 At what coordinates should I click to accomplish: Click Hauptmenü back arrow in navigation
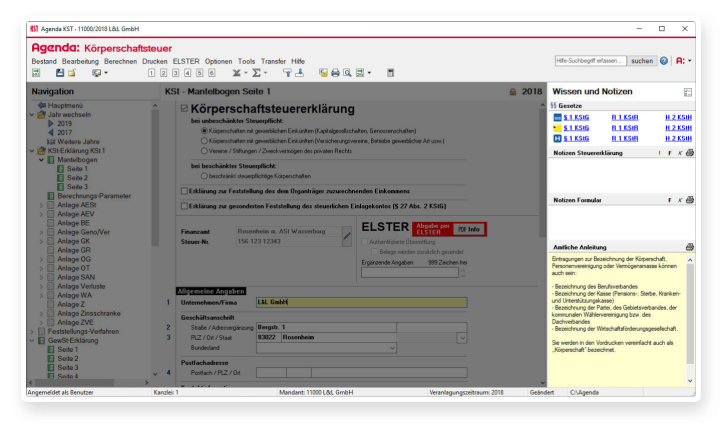click(x=41, y=105)
